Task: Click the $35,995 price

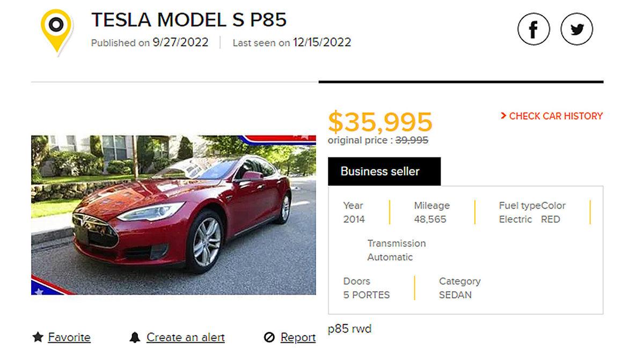Action: pos(380,122)
